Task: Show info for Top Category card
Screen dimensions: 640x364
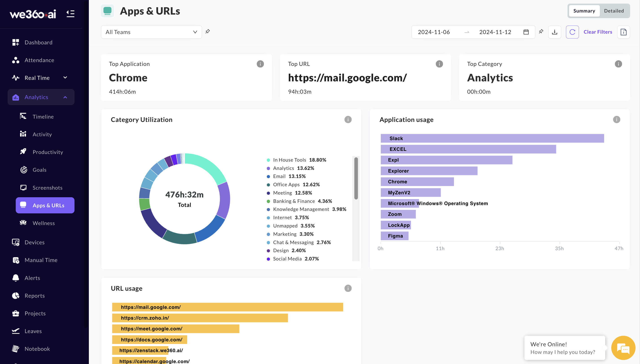Action: (618, 64)
